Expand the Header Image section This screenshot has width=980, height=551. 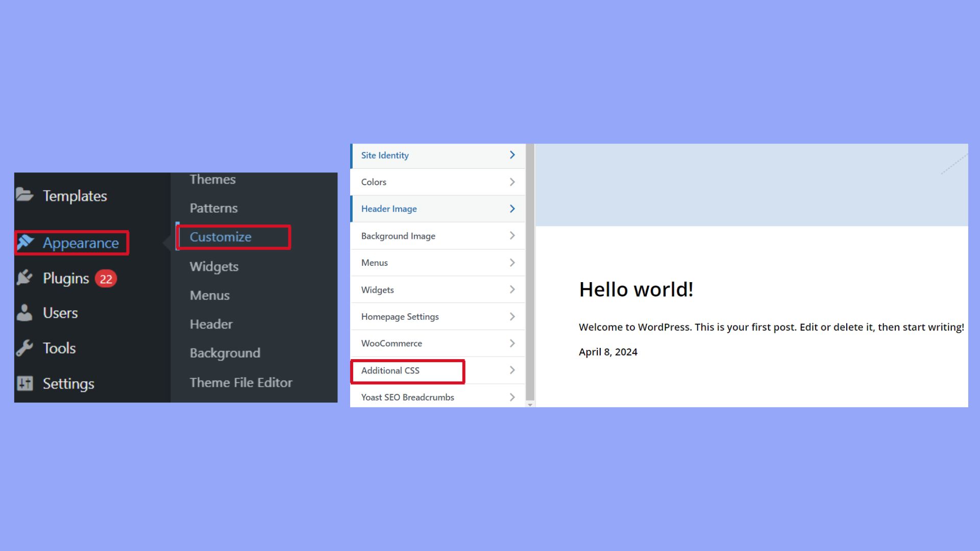(388, 209)
